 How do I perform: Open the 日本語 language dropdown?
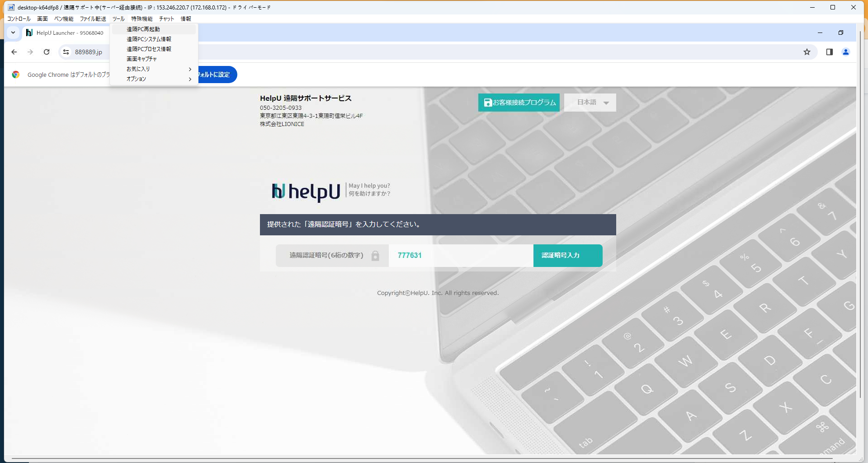(x=590, y=103)
